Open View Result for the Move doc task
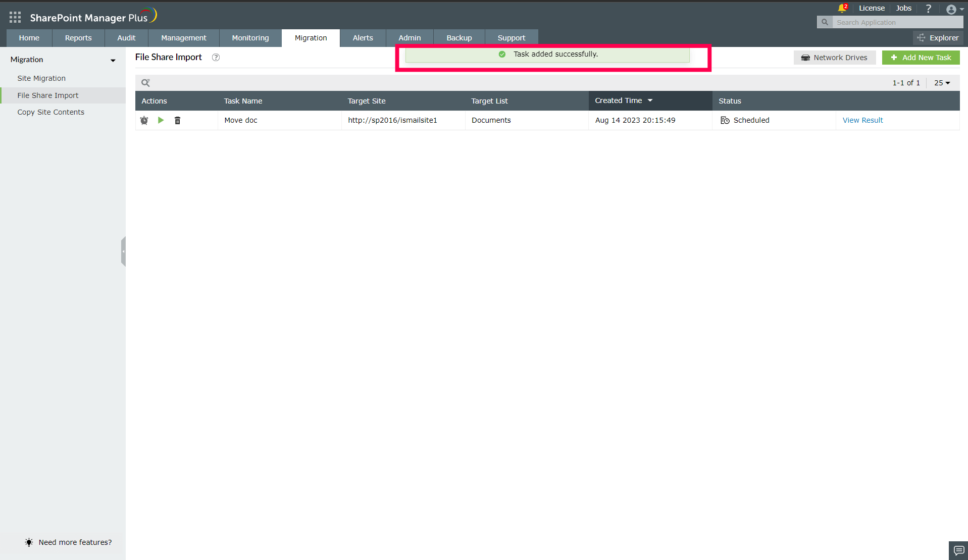The image size is (968, 560). click(862, 120)
